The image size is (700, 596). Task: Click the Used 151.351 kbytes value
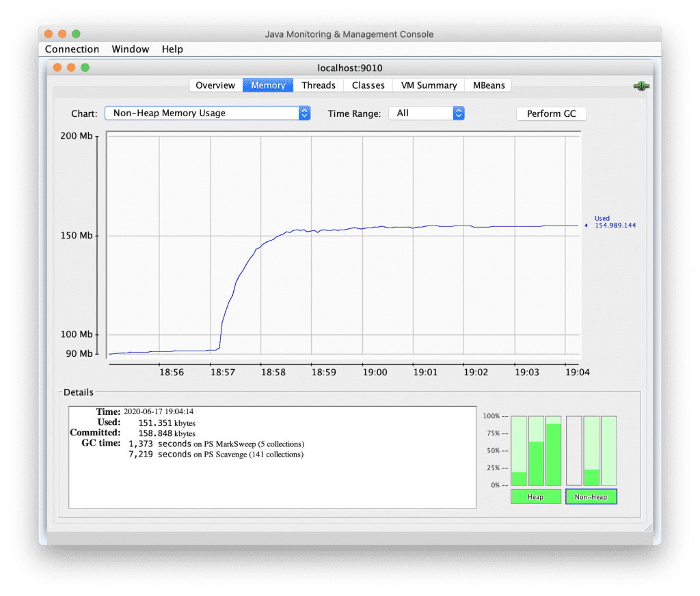pyautogui.click(x=167, y=423)
